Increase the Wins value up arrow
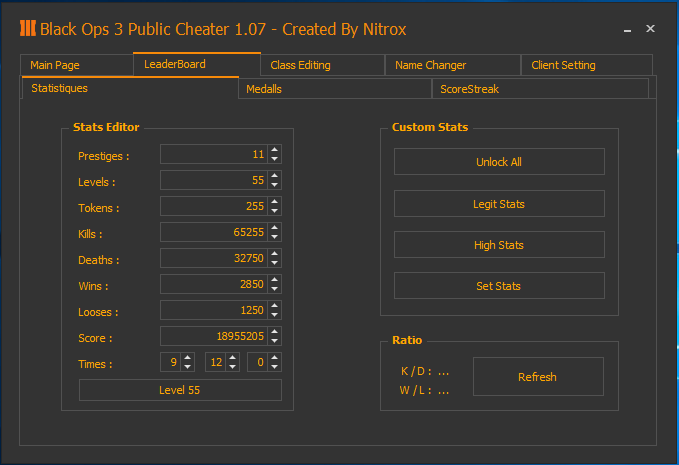The image size is (679, 465). [x=275, y=280]
